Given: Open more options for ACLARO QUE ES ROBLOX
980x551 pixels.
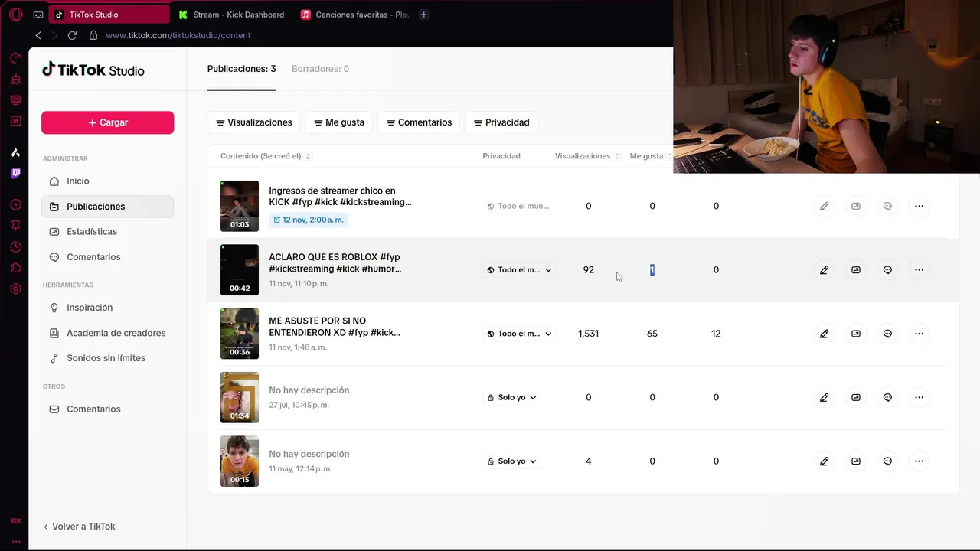Looking at the screenshot, I should pyautogui.click(x=920, y=269).
